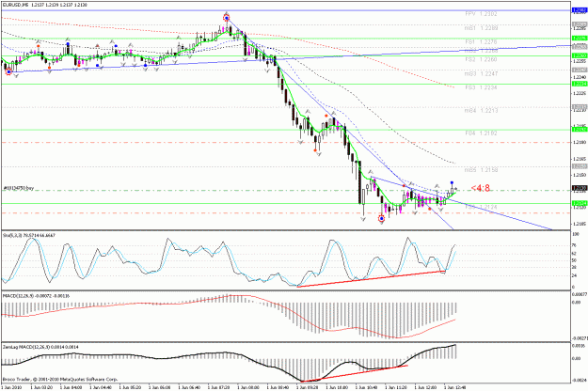Screen dimensions: 588x391
Task: Click the FS4 1.2192 support label
Action: pos(481,133)
